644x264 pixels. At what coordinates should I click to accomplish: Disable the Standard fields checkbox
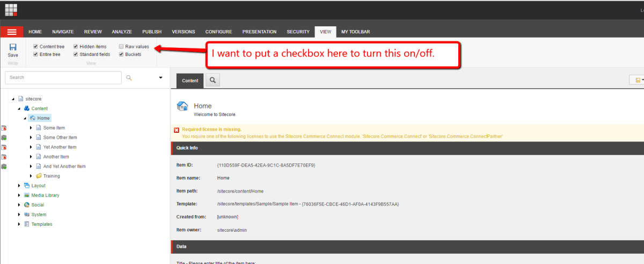pyautogui.click(x=76, y=54)
